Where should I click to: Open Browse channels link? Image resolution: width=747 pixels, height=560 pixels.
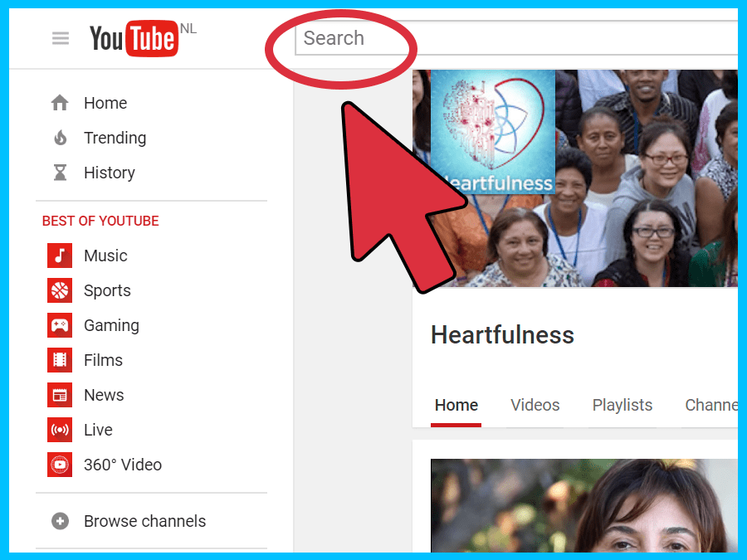(x=144, y=521)
